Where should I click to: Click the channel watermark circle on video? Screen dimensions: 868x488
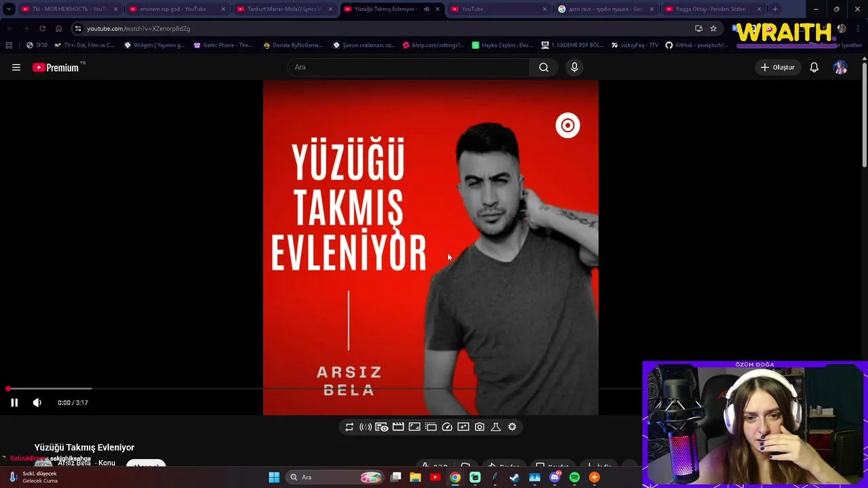(x=568, y=125)
